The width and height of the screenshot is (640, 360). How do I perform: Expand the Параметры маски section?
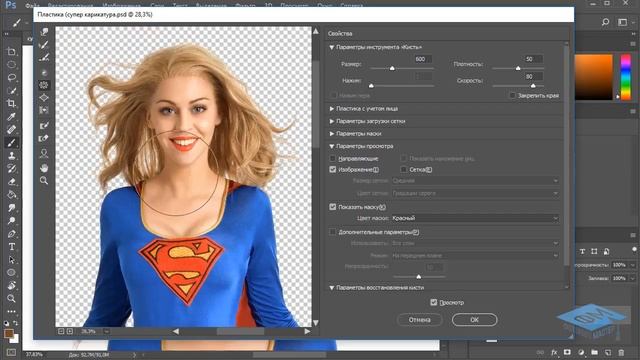click(x=331, y=134)
